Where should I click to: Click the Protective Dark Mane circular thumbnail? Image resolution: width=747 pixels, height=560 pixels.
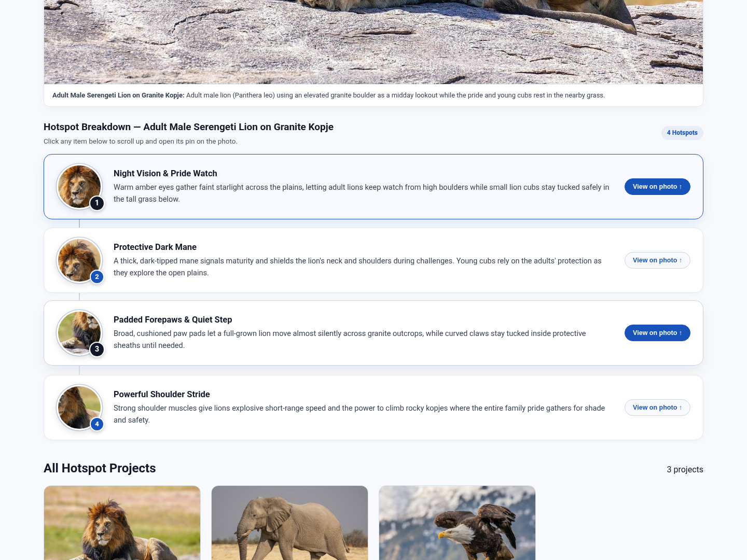pos(79,260)
